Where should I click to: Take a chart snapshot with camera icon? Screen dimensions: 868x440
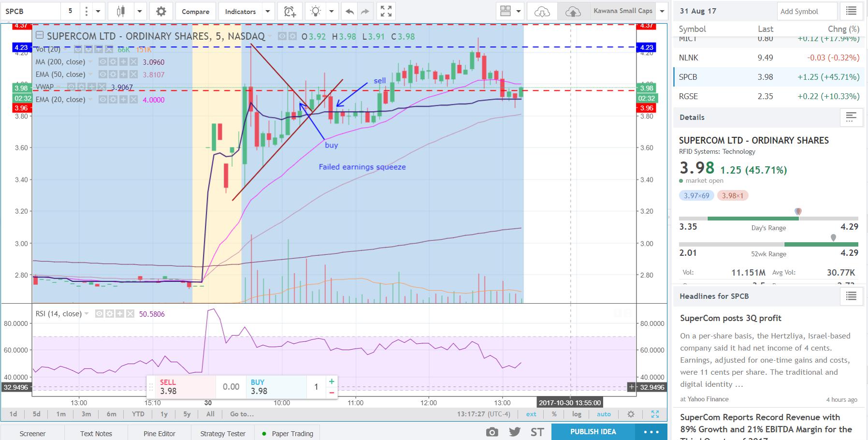[492, 432]
